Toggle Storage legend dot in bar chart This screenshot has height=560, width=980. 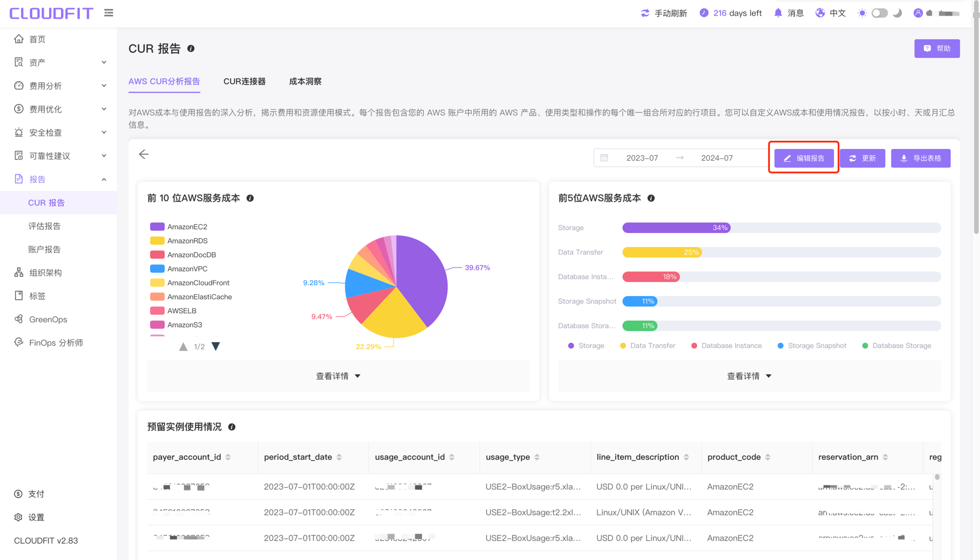click(x=571, y=346)
